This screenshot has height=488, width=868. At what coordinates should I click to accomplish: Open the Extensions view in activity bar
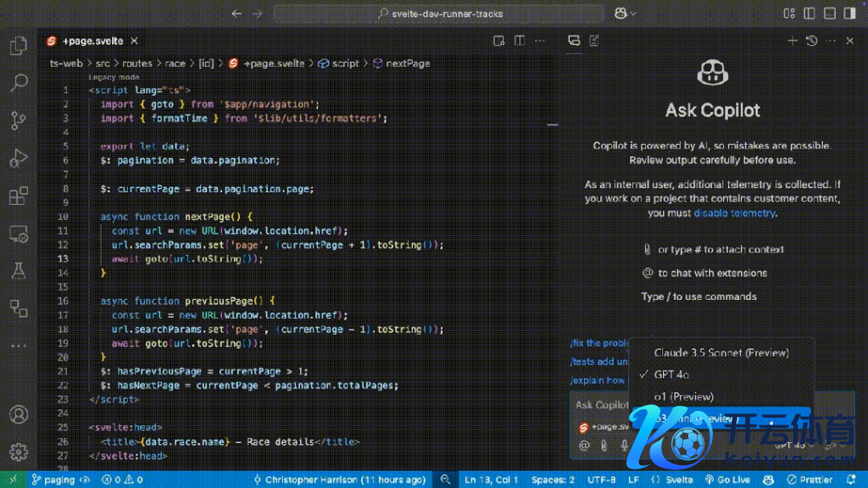coord(18,197)
